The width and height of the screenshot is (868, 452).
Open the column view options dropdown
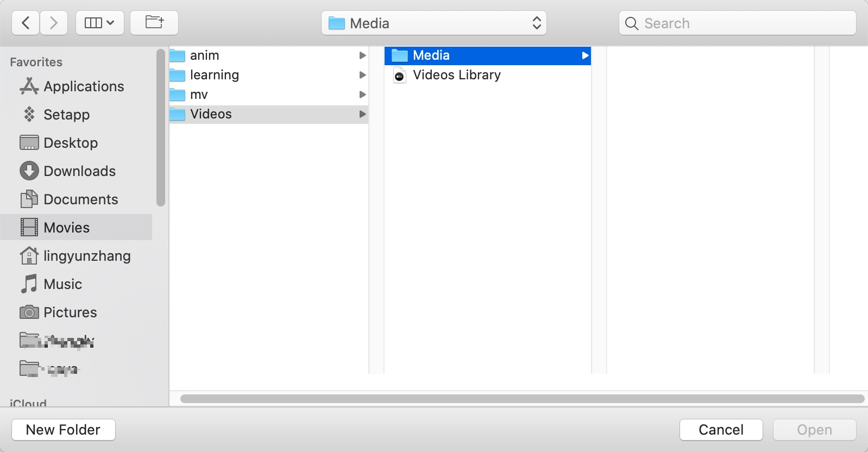(99, 23)
